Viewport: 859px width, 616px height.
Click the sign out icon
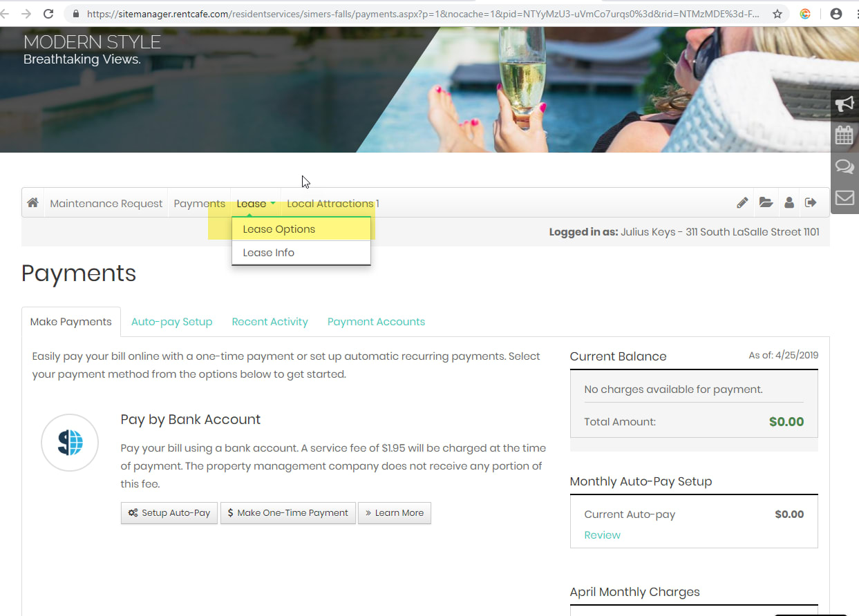[811, 203]
